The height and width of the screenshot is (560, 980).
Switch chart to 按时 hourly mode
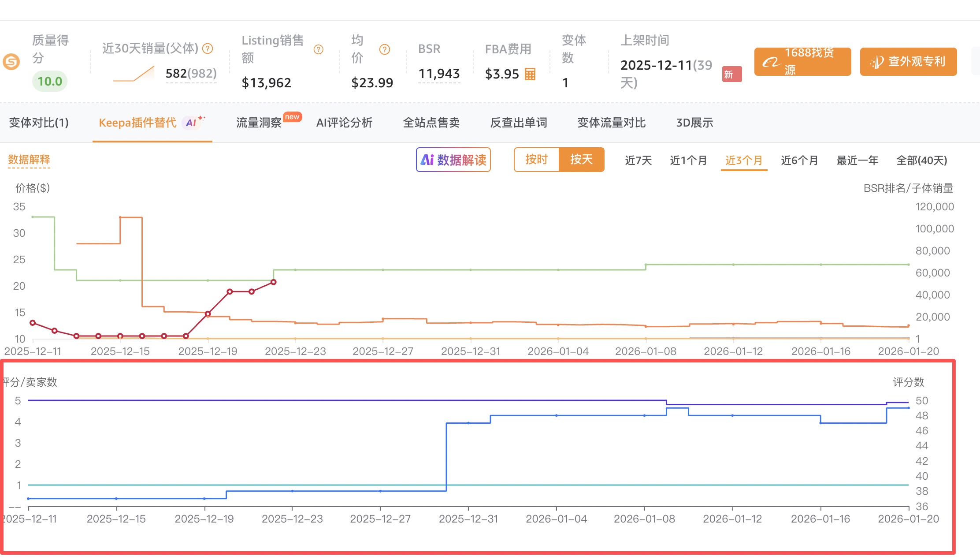click(536, 160)
